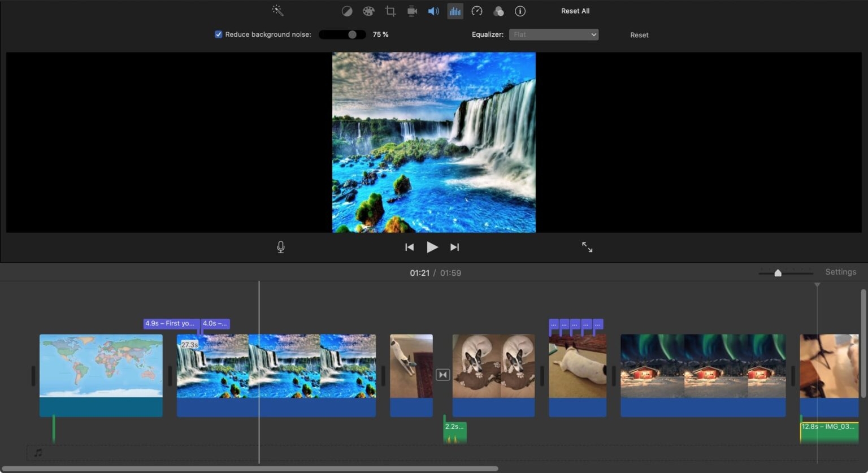Select the 12.8s IMG_03 audio clip
The height and width of the screenshot is (473, 868).
[x=829, y=432]
